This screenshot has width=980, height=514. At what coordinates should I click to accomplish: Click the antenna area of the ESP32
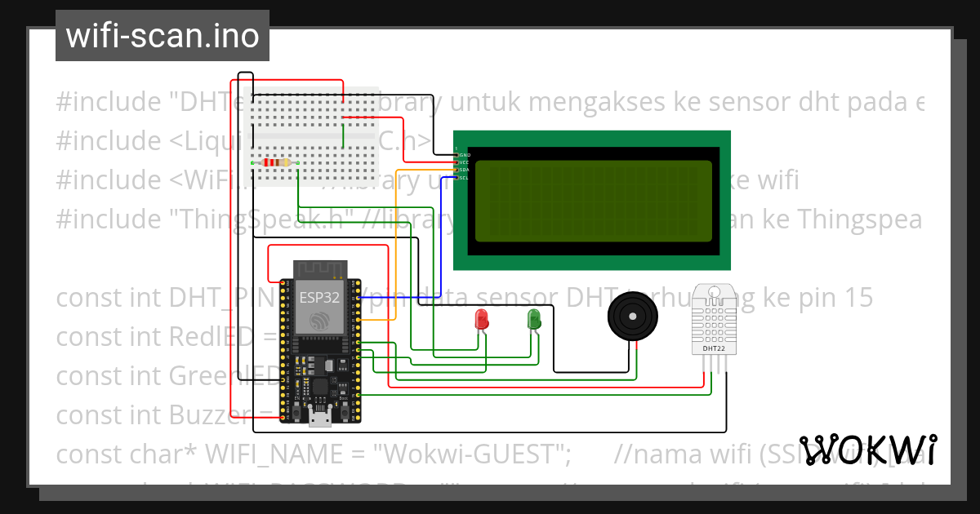tap(318, 268)
